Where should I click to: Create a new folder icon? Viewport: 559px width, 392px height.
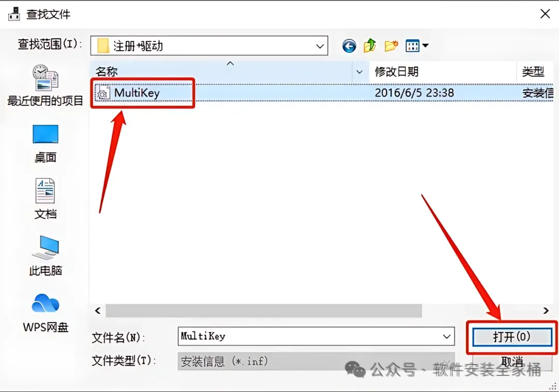tap(391, 46)
